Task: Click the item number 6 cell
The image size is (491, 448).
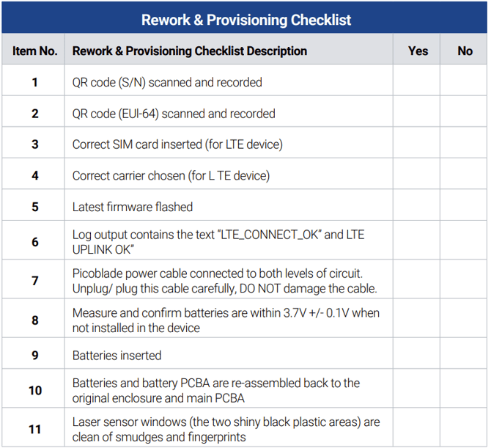Action: tap(34, 241)
